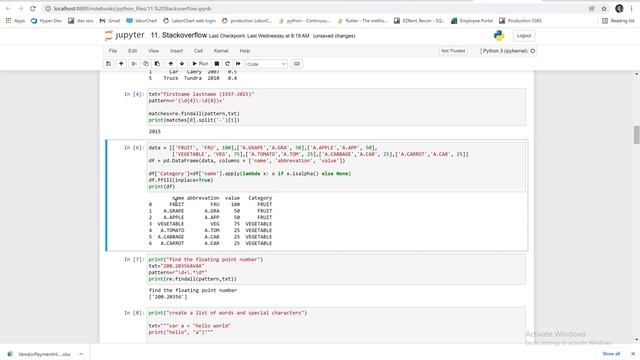Click the save and checkpoint icon
640x360 pixels.
point(108,64)
